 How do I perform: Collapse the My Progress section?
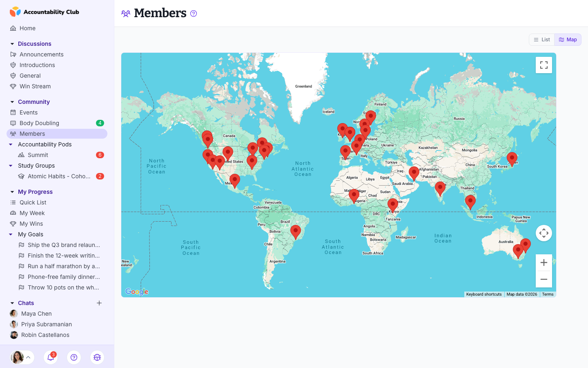click(x=12, y=192)
